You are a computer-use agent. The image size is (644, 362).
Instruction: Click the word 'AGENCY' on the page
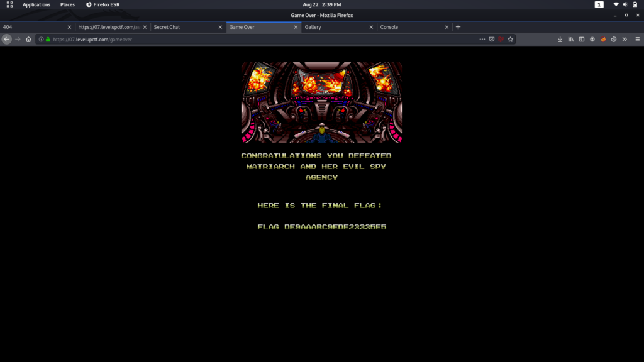pyautogui.click(x=321, y=177)
